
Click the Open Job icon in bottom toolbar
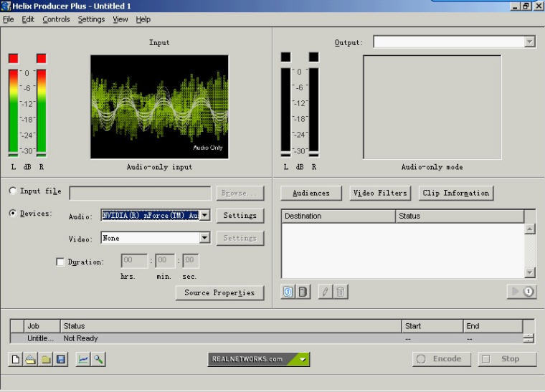pos(31,359)
